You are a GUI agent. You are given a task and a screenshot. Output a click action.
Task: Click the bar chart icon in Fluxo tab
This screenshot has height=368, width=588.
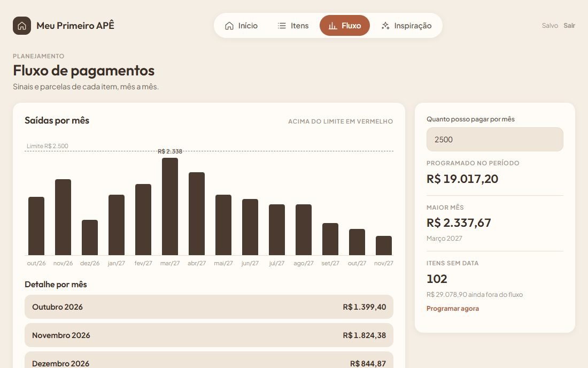click(332, 26)
